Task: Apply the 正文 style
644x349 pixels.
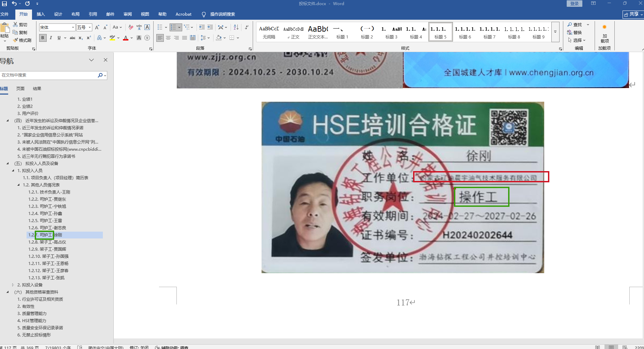Action: click(x=293, y=32)
